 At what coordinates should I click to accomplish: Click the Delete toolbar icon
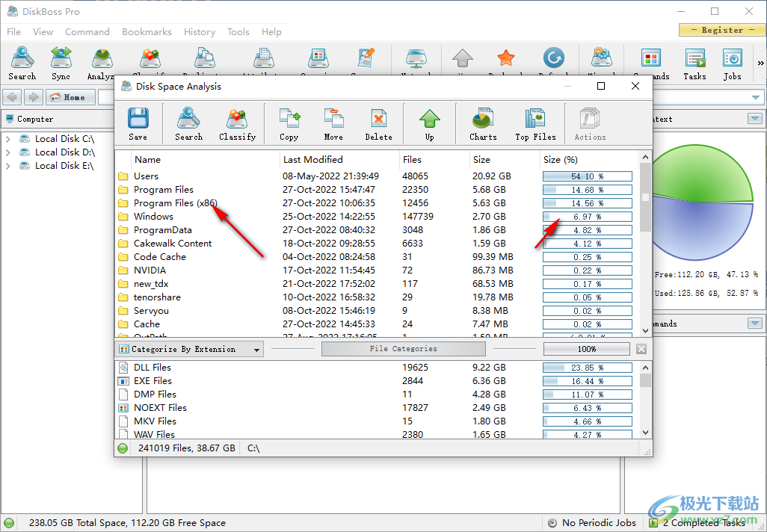pos(378,124)
